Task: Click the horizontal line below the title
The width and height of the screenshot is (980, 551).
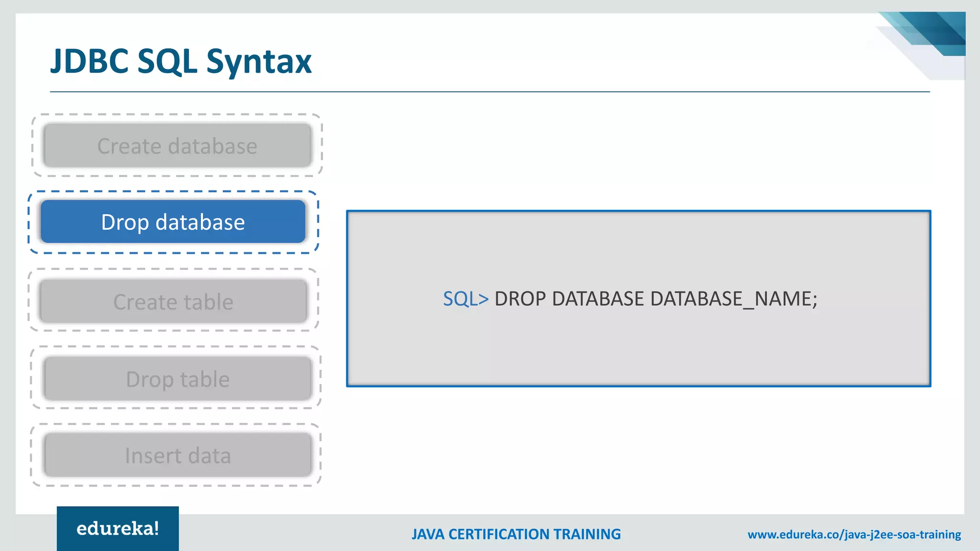Action: (x=490, y=91)
